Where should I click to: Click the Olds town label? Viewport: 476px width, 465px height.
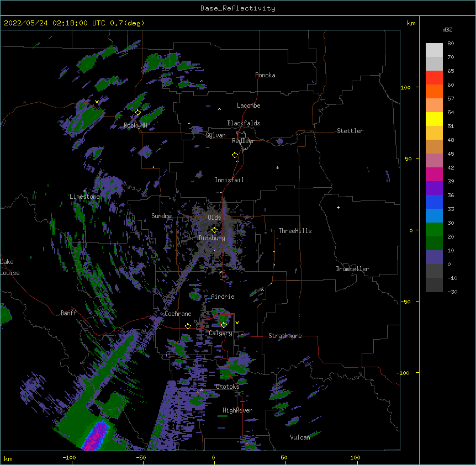[x=214, y=218]
